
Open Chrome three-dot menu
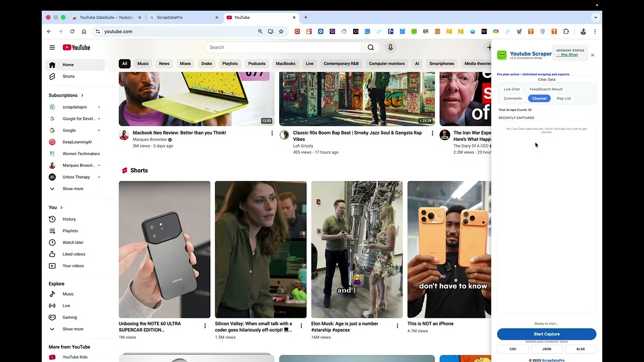click(595, 31)
